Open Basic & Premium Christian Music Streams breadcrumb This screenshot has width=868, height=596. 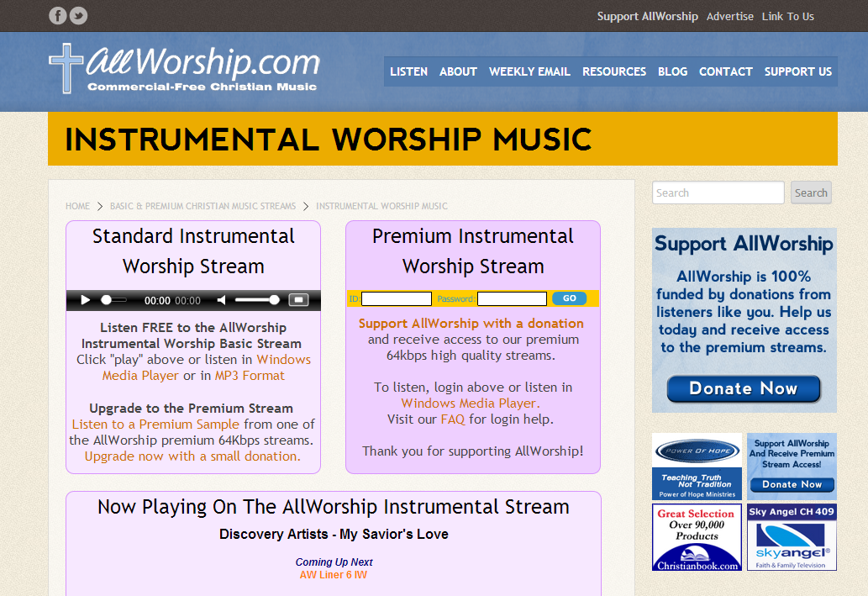point(203,206)
